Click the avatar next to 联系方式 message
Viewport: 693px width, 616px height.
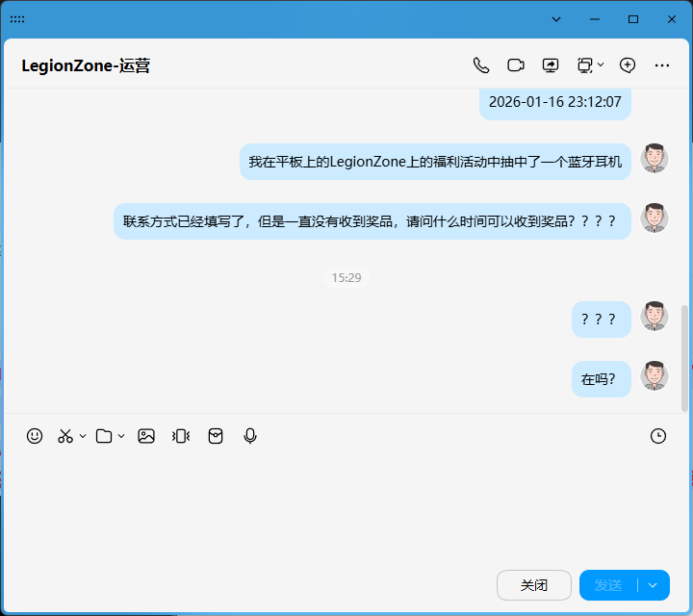click(x=654, y=218)
